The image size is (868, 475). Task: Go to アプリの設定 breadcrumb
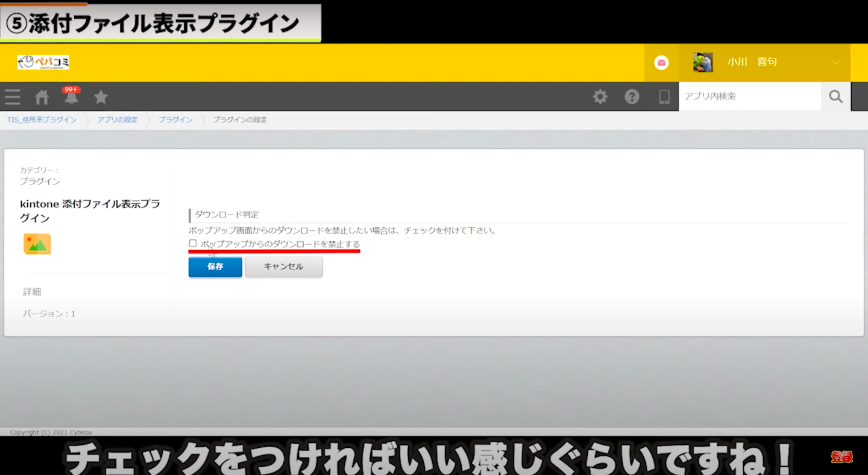point(117,120)
